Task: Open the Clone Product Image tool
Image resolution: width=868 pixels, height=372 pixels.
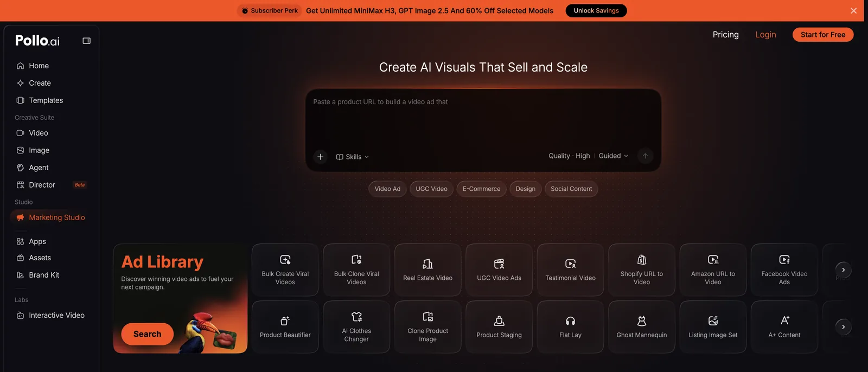Action: (428, 327)
